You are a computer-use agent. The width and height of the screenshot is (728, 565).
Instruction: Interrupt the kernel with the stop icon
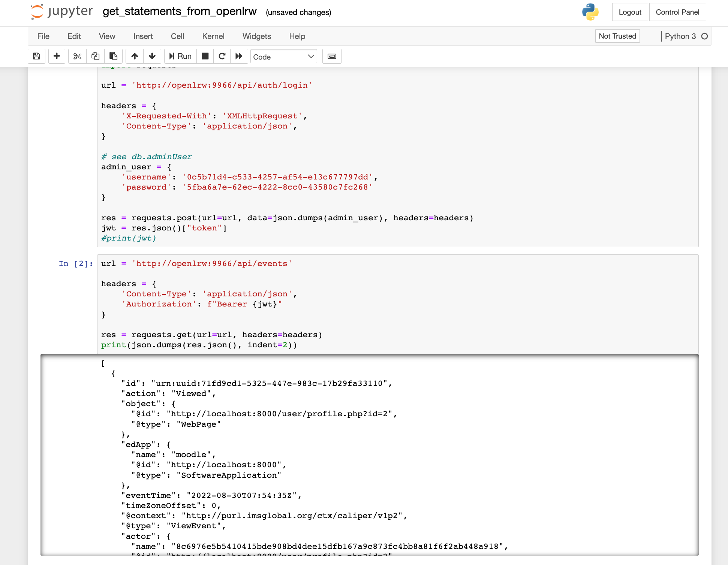click(205, 56)
